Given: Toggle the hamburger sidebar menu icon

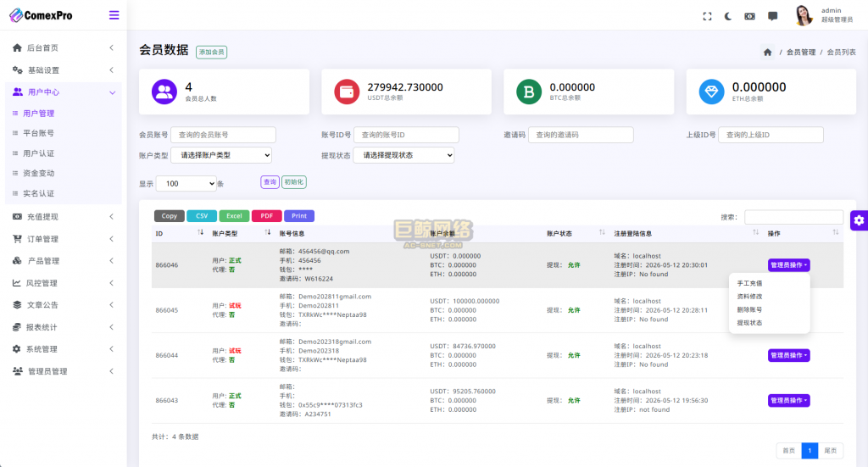Looking at the screenshot, I should click(114, 15).
